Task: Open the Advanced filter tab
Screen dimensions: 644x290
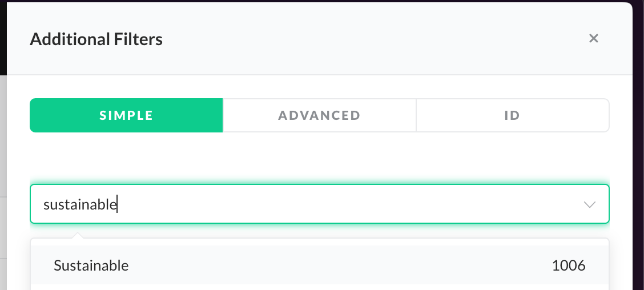Action: pyautogui.click(x=319, y=115)
